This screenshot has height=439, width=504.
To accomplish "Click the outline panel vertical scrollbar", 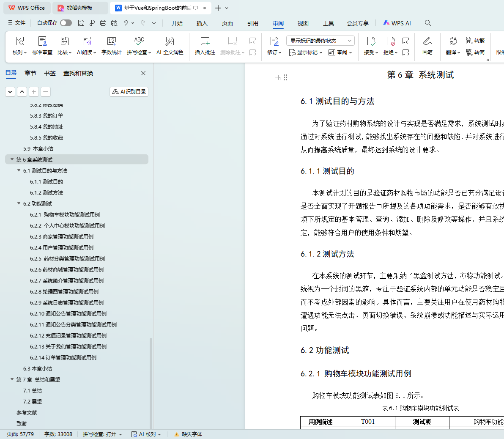I will 151,383.
